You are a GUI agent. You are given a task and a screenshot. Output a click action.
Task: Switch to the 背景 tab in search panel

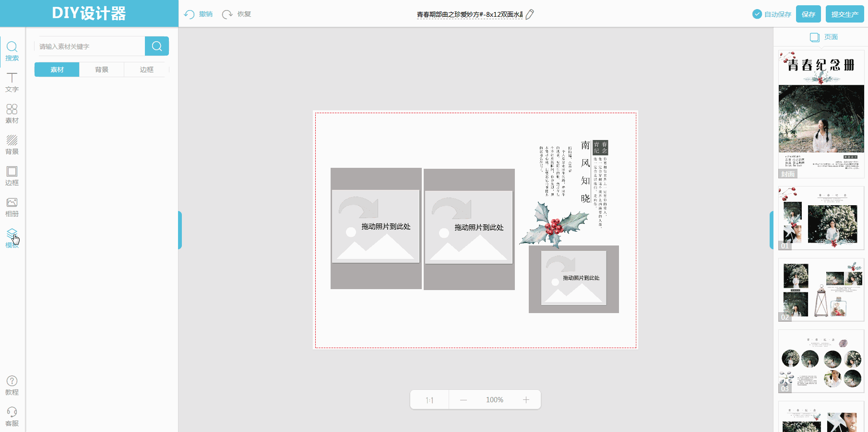pos(102,70)
